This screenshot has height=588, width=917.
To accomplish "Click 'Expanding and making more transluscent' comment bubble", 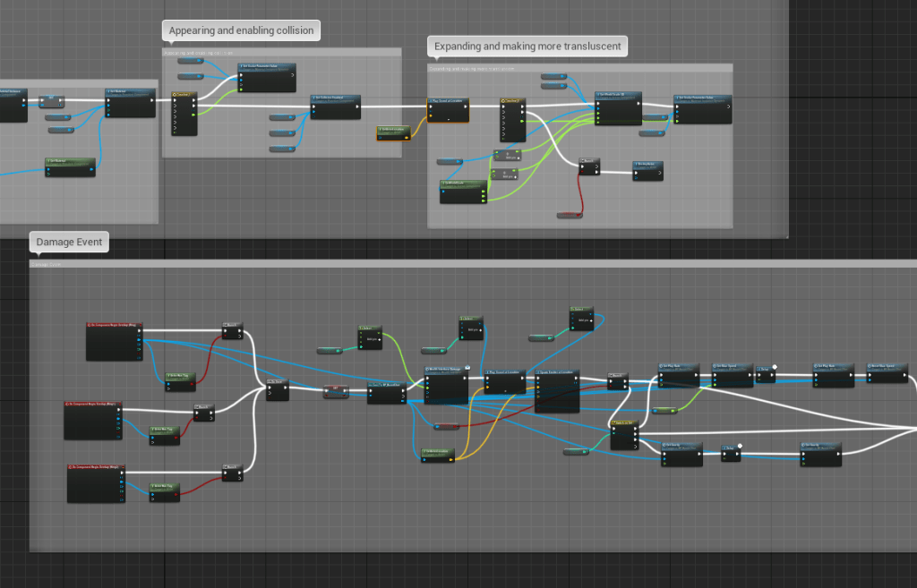I will click(527, 47).
